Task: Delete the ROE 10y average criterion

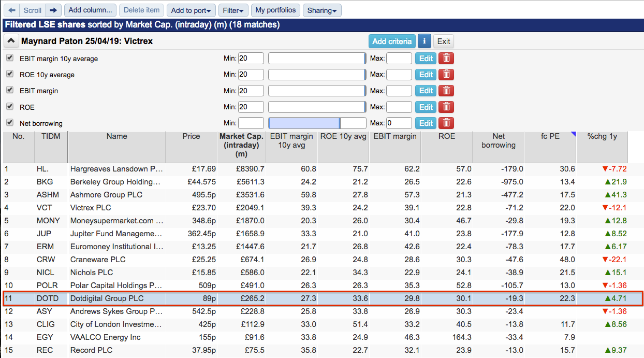Action: [x=446, y=75]
